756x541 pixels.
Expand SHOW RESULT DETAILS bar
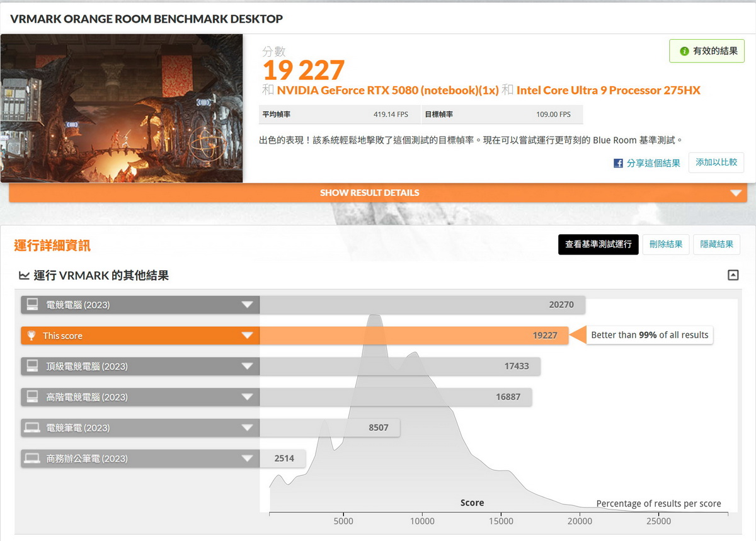click(735, 193)
